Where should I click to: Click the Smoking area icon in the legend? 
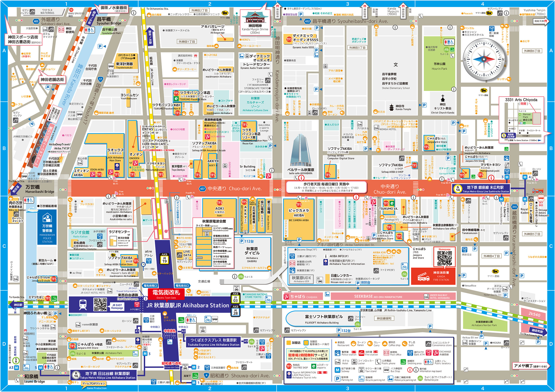click(x=403, y=362)
